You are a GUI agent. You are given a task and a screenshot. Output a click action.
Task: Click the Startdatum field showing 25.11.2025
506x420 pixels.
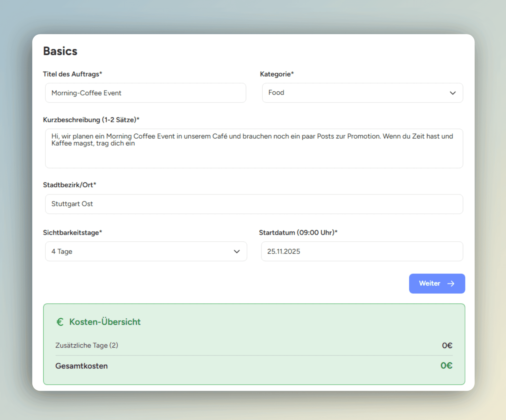pyautogui.click(x=362, y=252)
